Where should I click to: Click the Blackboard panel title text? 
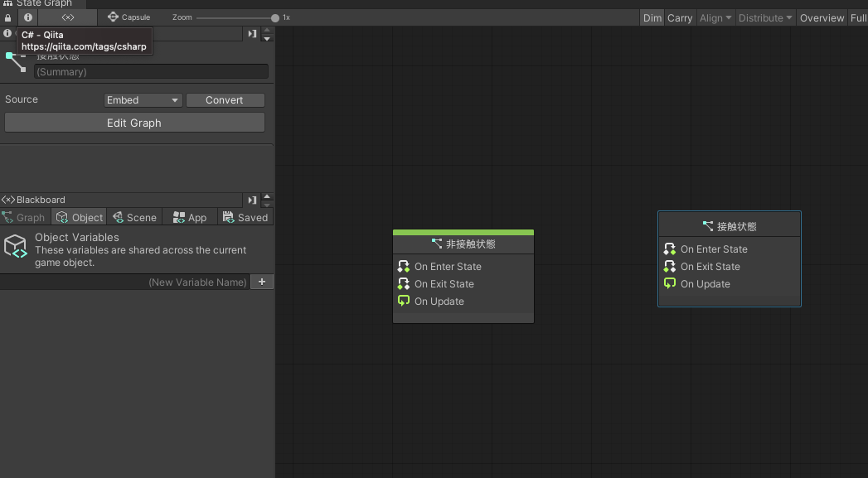[41, 200]
